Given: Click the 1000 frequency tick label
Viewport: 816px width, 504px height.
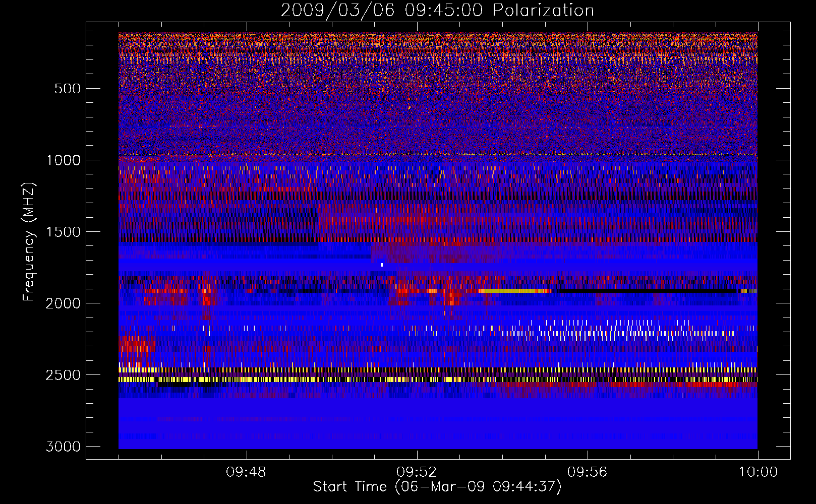Looking at the screenshot, I should point(64,160).
